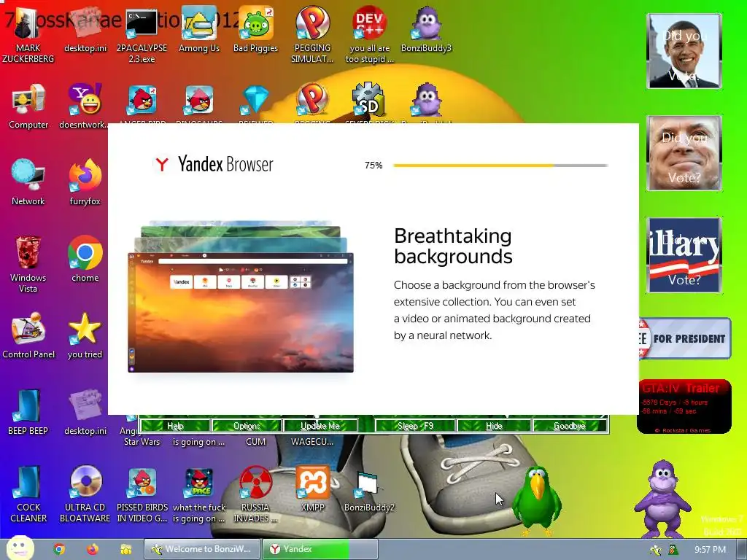Click the green parrot character
Viewport: 747px width, 560px height.
(537, 500)
